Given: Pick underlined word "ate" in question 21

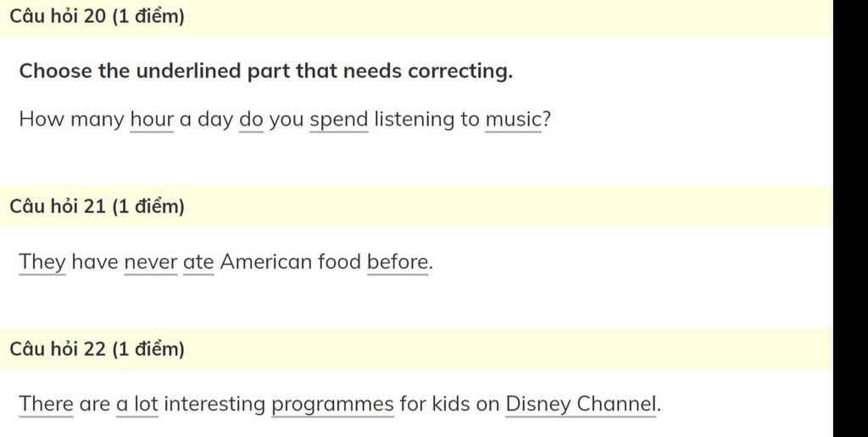Looking at the screenshot, I should pyautogui.click(x=198, y=262).
